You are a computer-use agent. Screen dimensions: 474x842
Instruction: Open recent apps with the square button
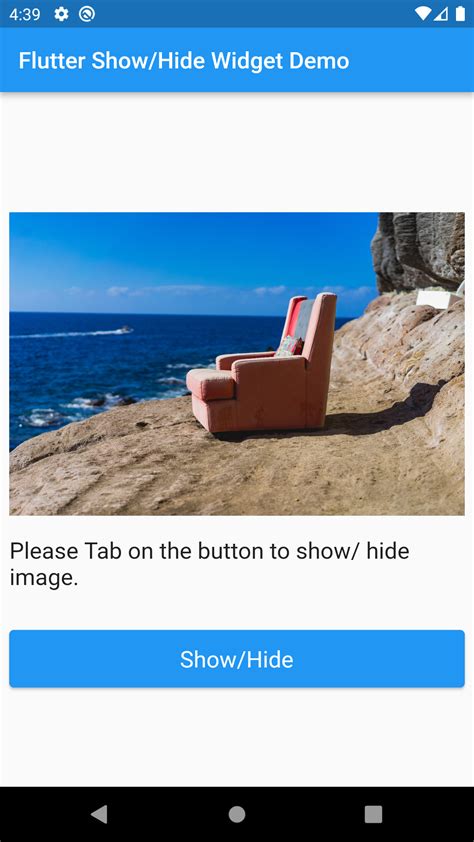pyautogui.click(x=373, y=814)
